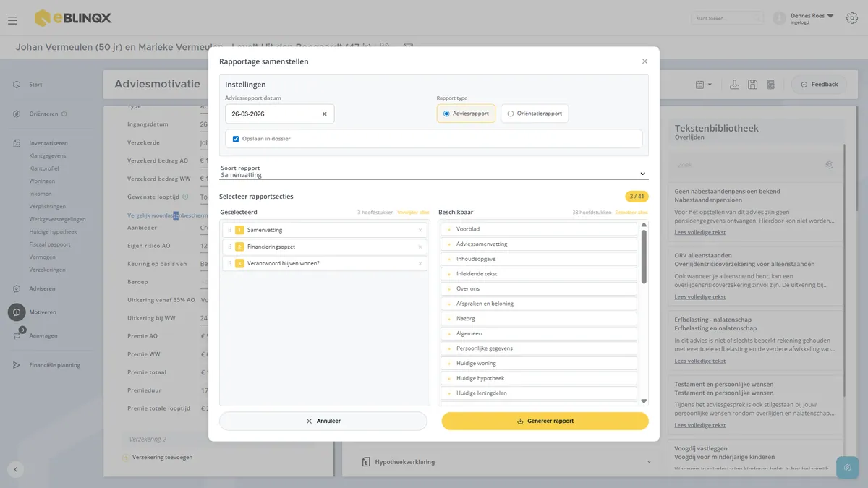Click the 'Verwijder alles' link
The image size is (868, 488).
pos(413,213)
